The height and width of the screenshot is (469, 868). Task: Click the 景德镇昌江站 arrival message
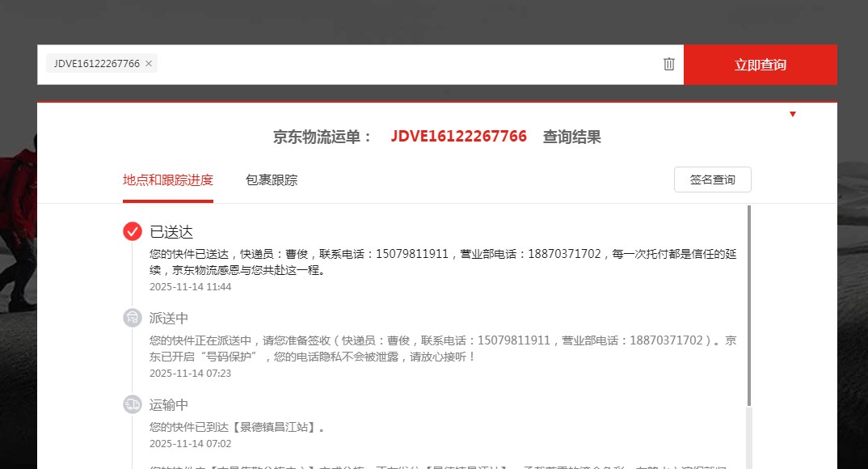238,427
